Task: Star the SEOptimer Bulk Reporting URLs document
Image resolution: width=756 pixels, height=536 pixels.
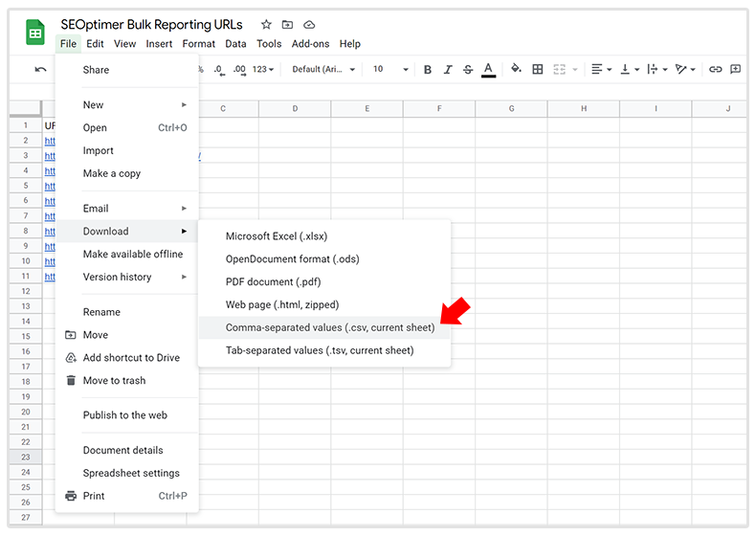Action: (x=266, y=24)
